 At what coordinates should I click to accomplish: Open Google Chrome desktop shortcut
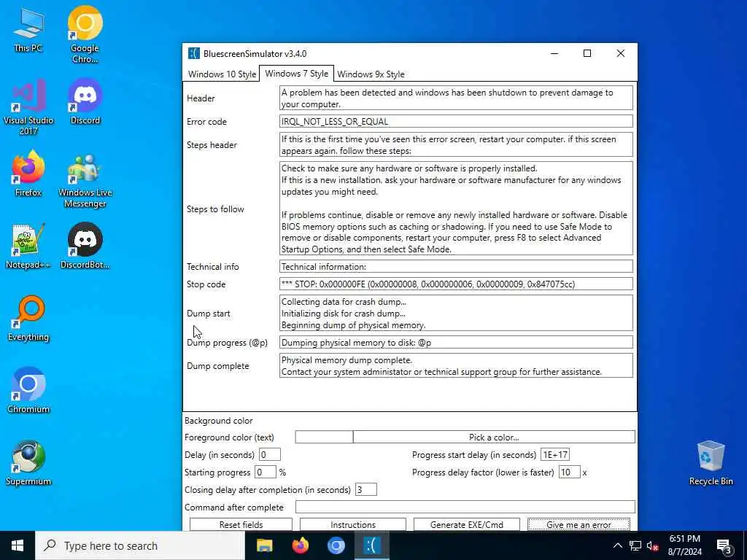(x=85, y=34)
